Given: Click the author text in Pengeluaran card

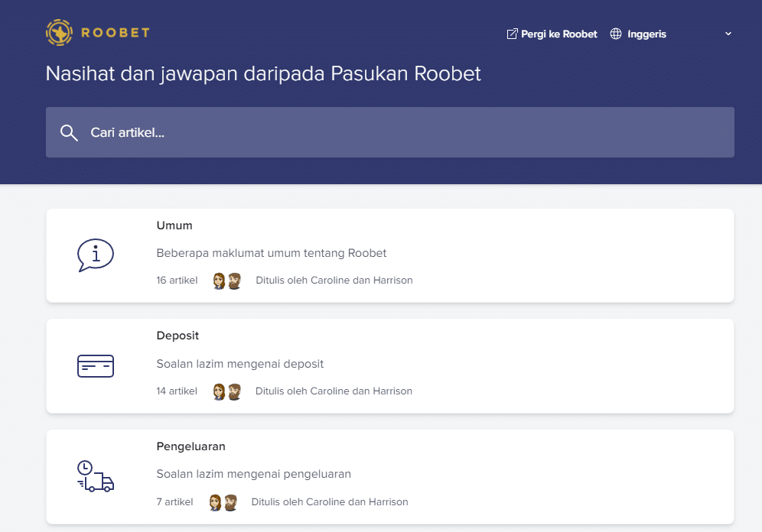Looking at the screenshot, I should 330,502.
